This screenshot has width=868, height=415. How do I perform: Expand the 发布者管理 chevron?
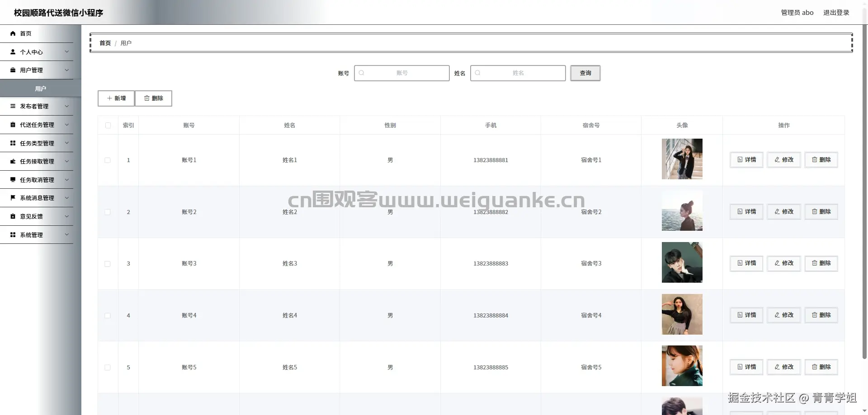click(67, 106)
